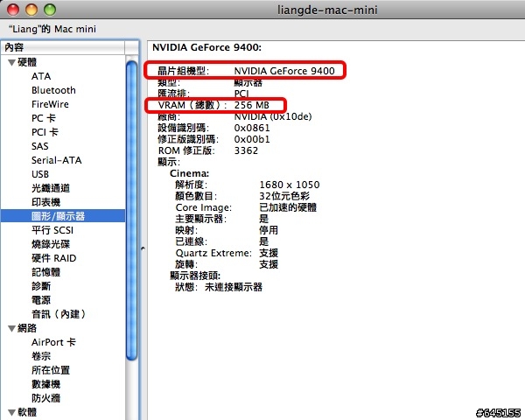Select 硬件 RAID entry

54,258
